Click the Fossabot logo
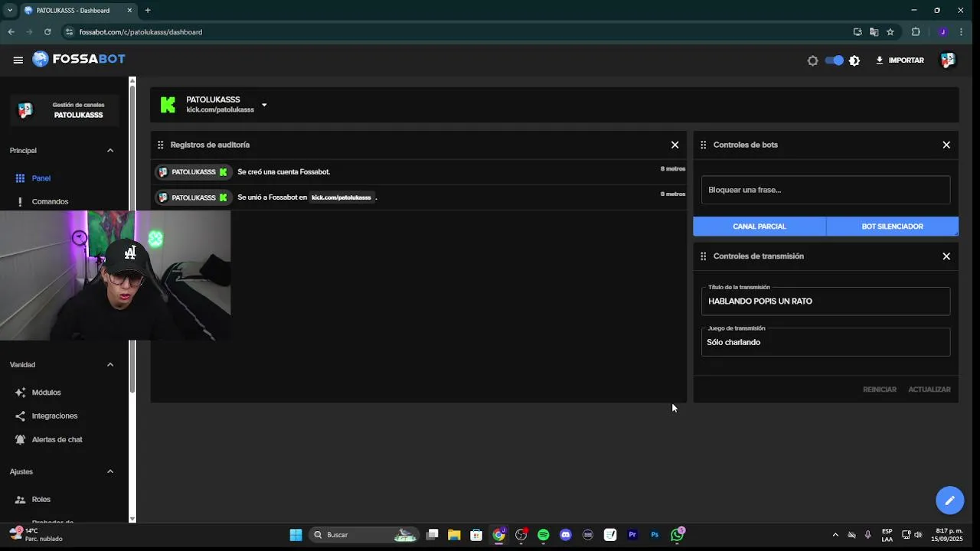Viewport: 980px width, 551px height. [x=79, y=59]
